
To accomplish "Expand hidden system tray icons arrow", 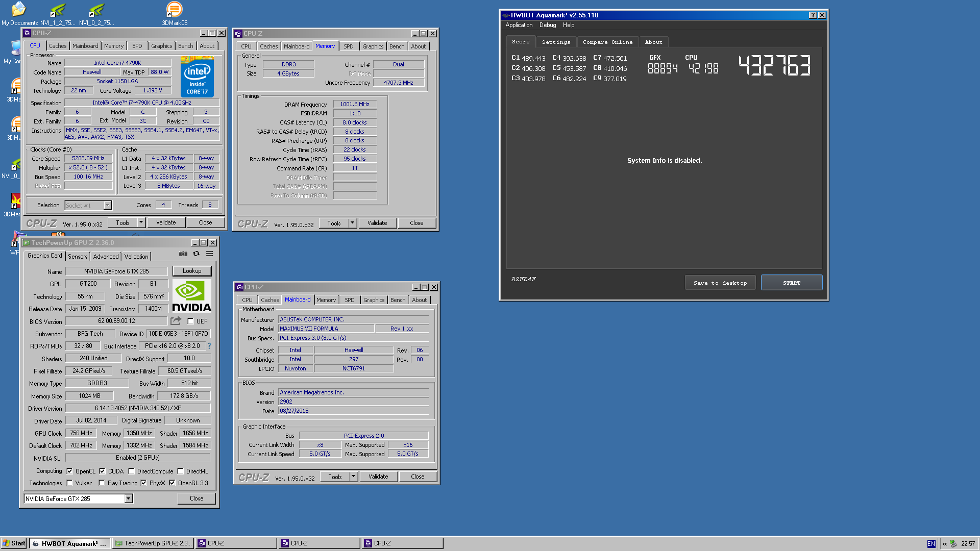I will pyautogui.click(x=944, y=544).
